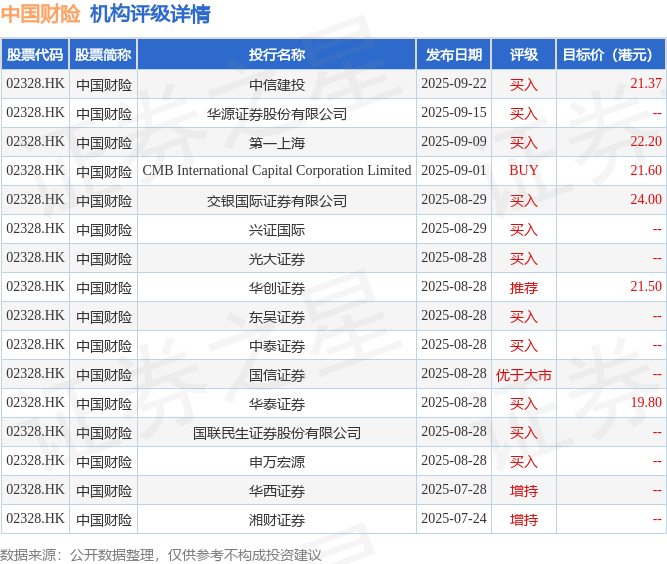Screen dimensions: 667x564
Task: Click target price 21.37
Action: (646, 83)
